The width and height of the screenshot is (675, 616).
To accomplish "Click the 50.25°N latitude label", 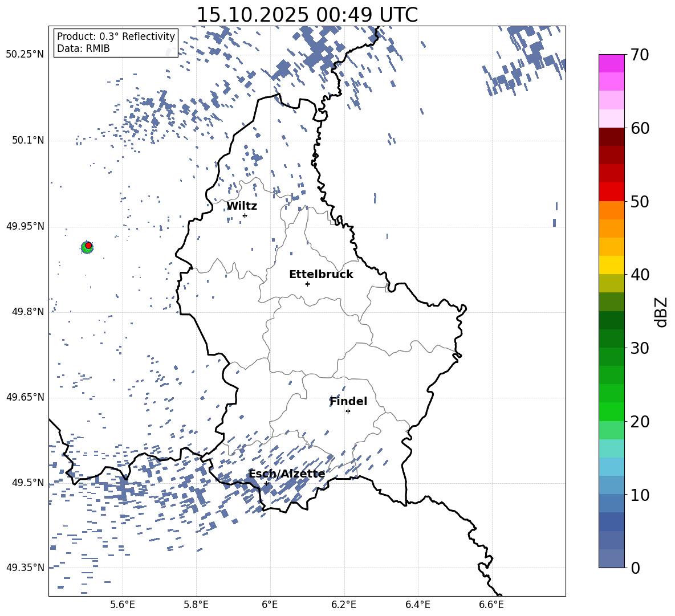I will [x=25, y=55].
